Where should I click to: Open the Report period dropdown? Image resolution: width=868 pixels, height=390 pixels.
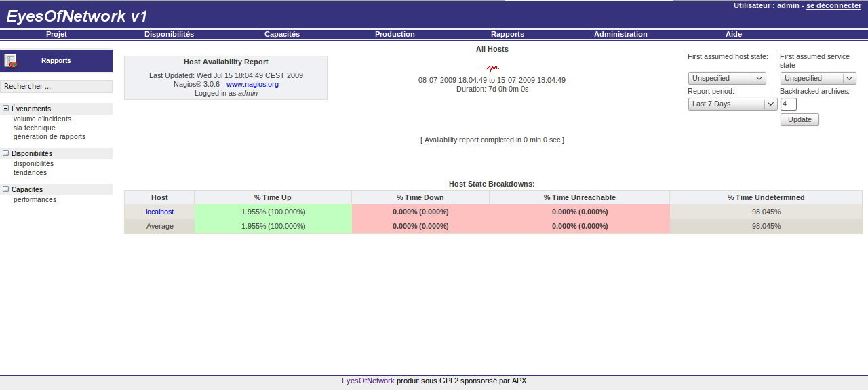[x=732, y=104]
